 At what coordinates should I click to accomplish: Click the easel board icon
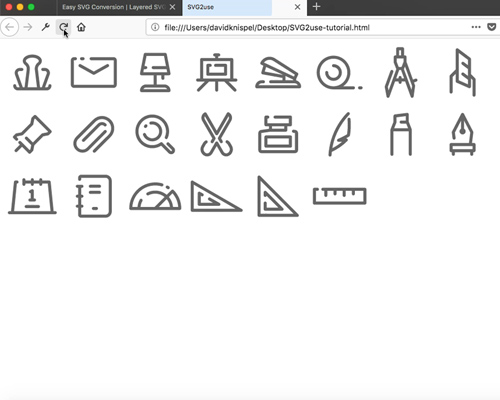click(217, 72)
